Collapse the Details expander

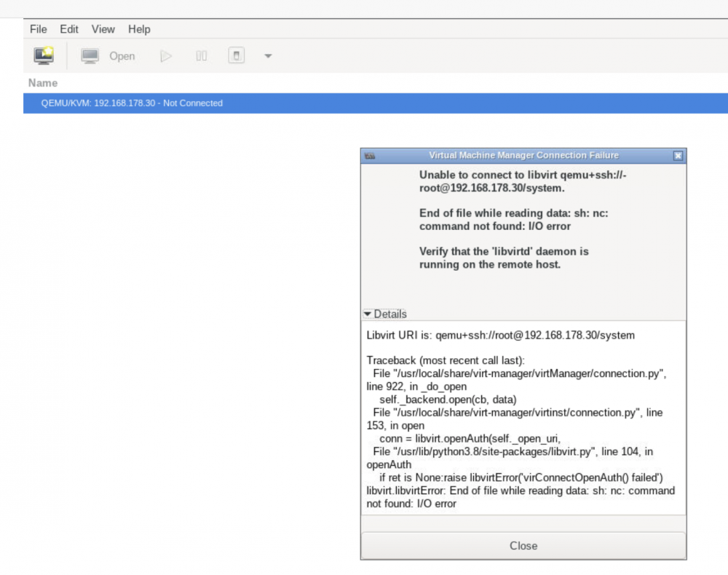tap(385, 314)
